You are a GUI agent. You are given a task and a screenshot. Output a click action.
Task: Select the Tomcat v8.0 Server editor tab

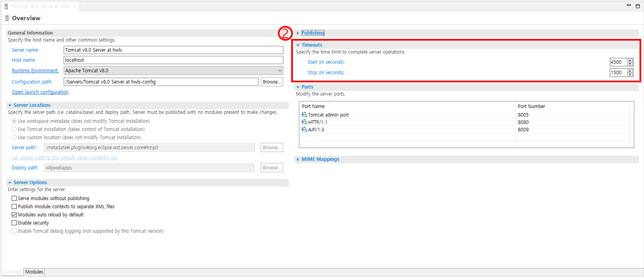click(x=40, y=7)
